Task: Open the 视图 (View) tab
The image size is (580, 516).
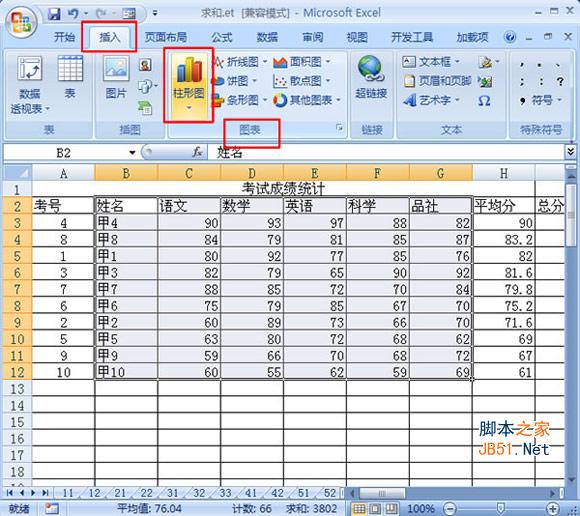Action: [357, 37]
